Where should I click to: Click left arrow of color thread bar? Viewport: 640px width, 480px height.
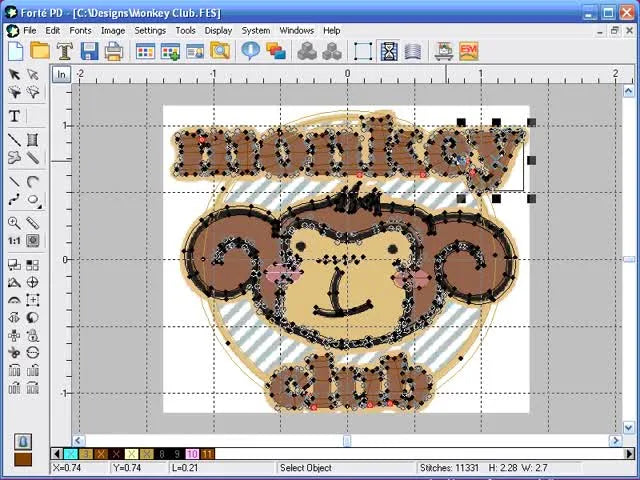click(57, 454)
